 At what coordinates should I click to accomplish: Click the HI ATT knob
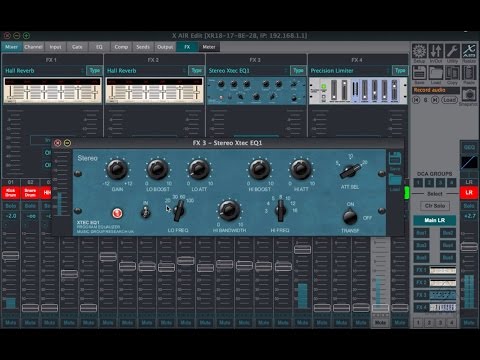tap(301, 169)
